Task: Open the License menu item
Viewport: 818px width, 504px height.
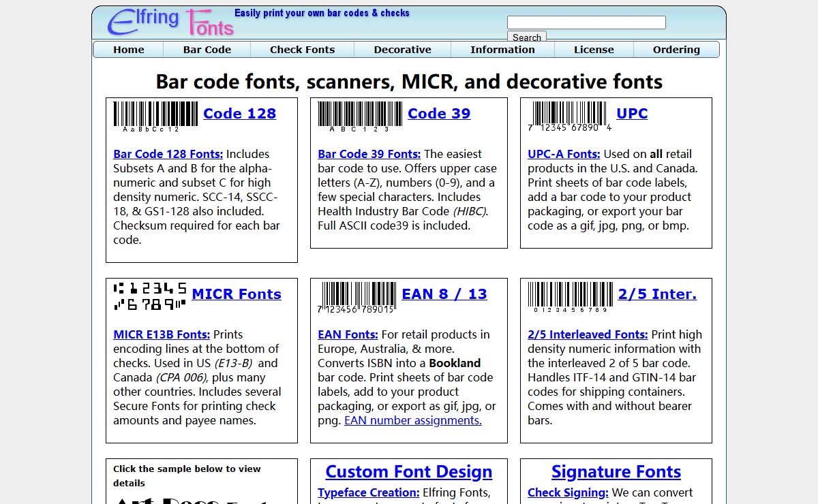Action: pyautogui.click(x=594, y=50)
